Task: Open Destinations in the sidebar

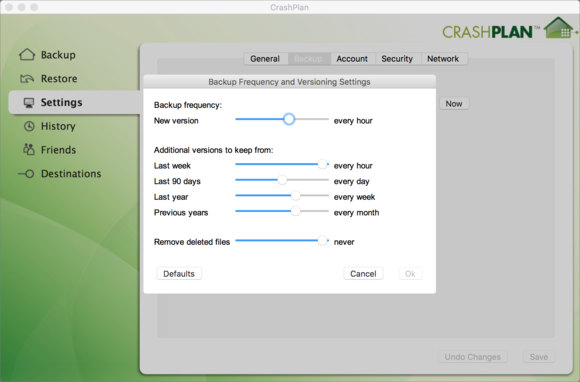Action: [71, 173]
